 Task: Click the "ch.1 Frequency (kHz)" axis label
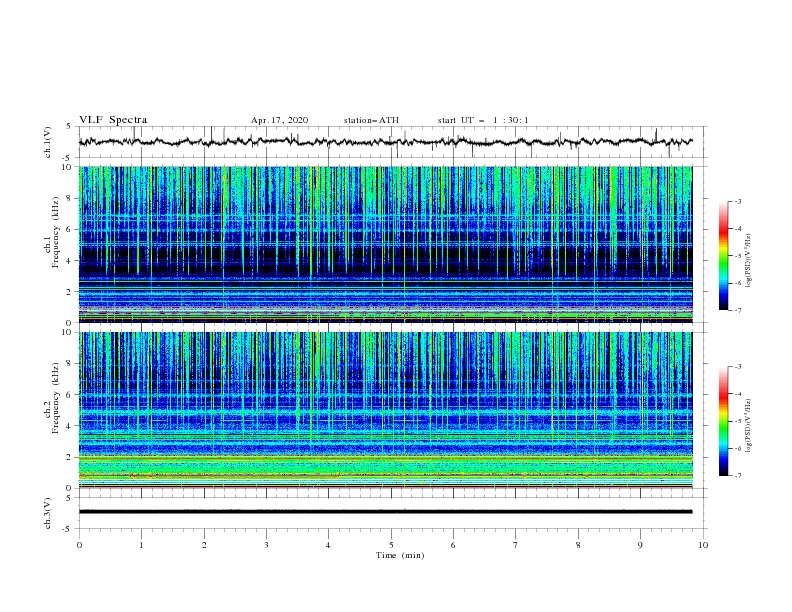coord(52,230)
